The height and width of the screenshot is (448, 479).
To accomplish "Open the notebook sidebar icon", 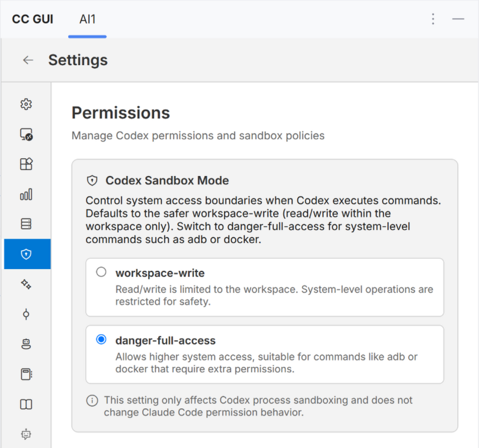I will click(26, 374).
